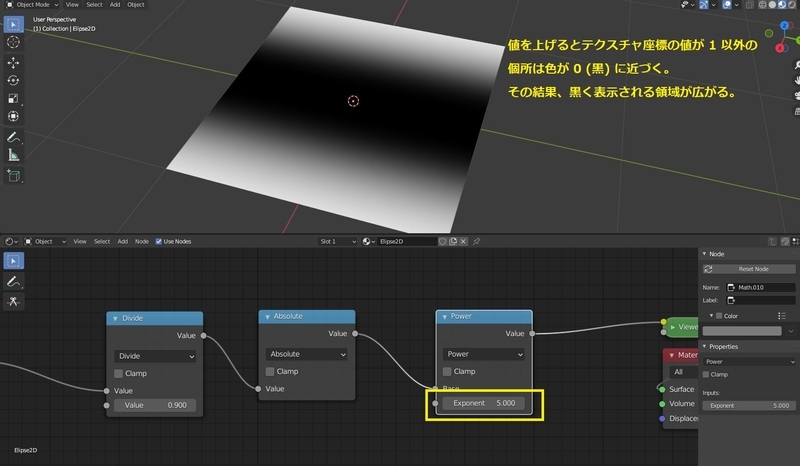Select the node editor Annotate tool
The image size is (800, 466).
[13, 281]
